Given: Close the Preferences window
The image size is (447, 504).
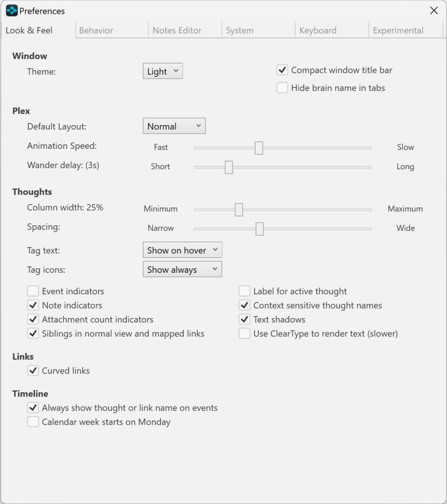Looking at the screenshot, I should (434, 11).
